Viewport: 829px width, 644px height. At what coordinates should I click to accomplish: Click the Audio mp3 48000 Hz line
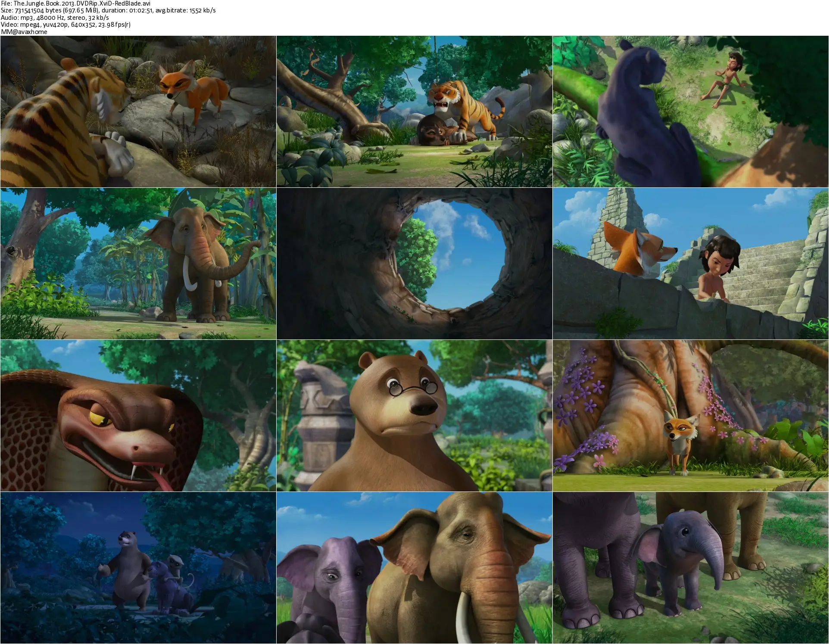(x=55, y=18)
